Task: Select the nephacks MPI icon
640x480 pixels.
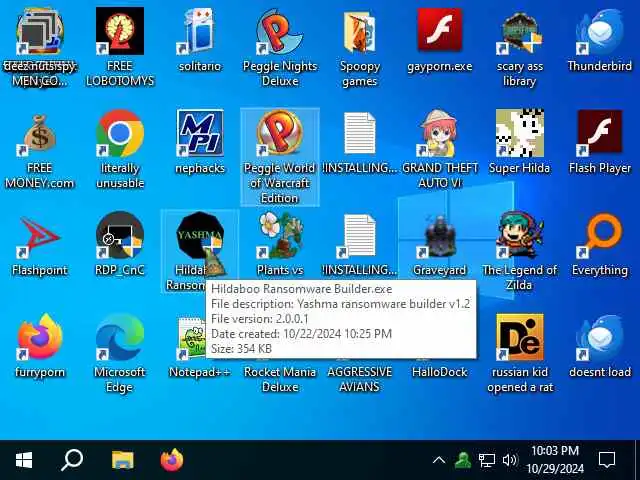Action: [x=200, y=133]
